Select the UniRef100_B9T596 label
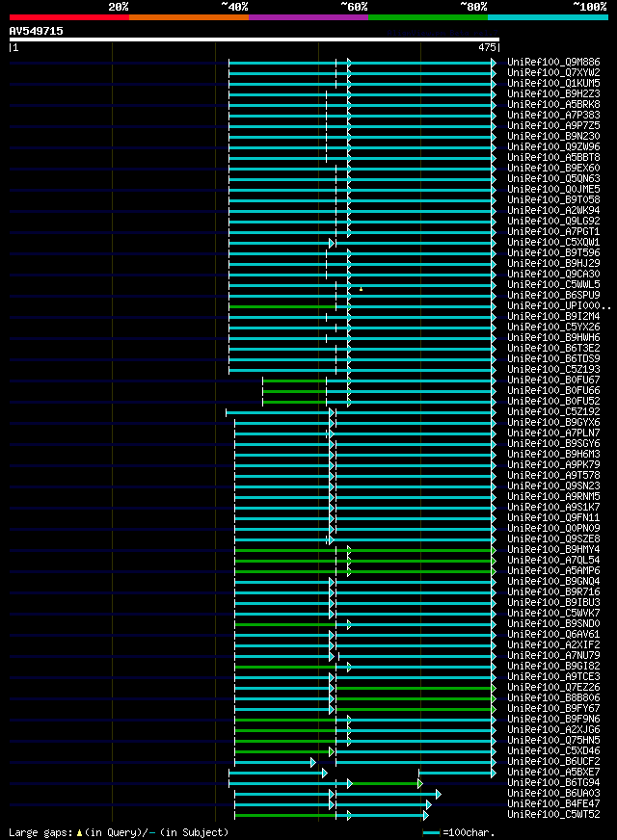Screen dimensions: 617x840 click(553, 252)
